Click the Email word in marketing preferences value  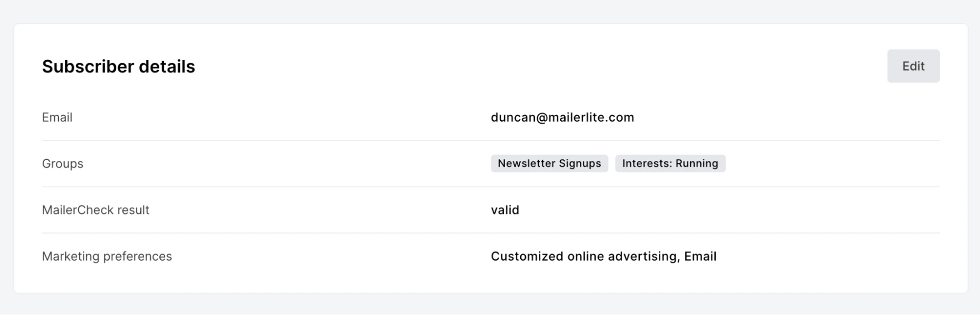(x=701, y=256)
